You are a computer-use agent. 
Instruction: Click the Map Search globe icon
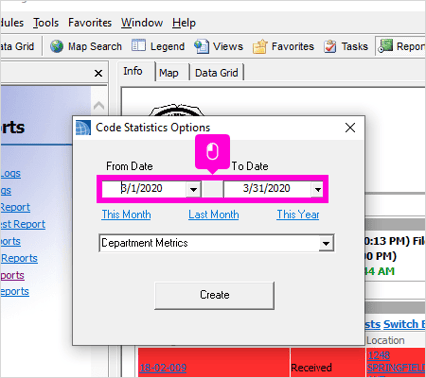57,46
